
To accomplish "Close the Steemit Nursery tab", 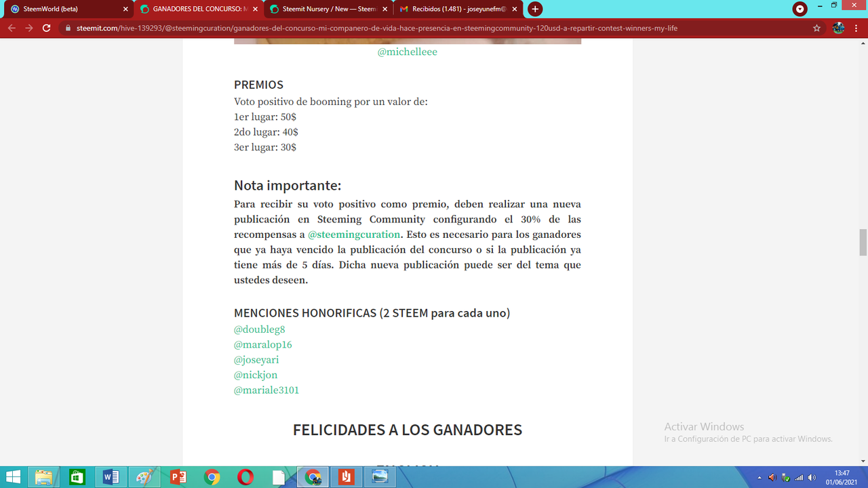I will point(386,9).
